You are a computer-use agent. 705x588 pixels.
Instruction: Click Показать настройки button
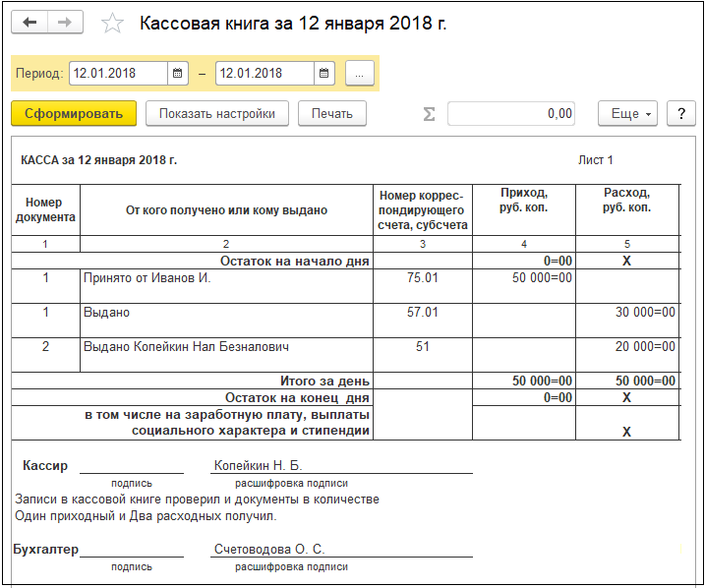pos(217,113)
